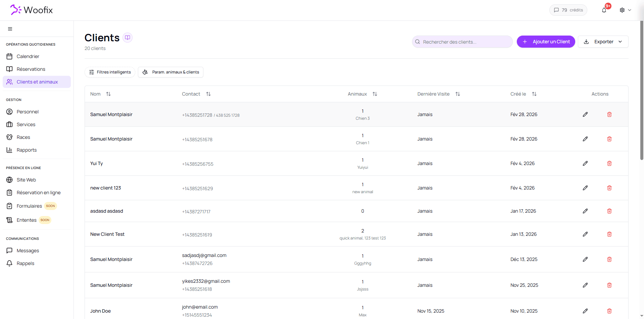Delete the asdasd asdasd client via trash icon
Viewport: 644px width, 319px height.
(609, 211)
